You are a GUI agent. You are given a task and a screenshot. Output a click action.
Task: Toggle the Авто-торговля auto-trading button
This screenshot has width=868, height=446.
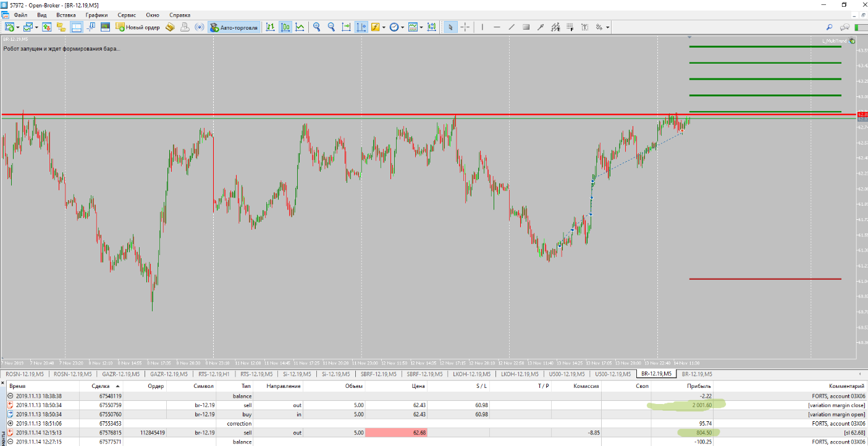point(234,27)
